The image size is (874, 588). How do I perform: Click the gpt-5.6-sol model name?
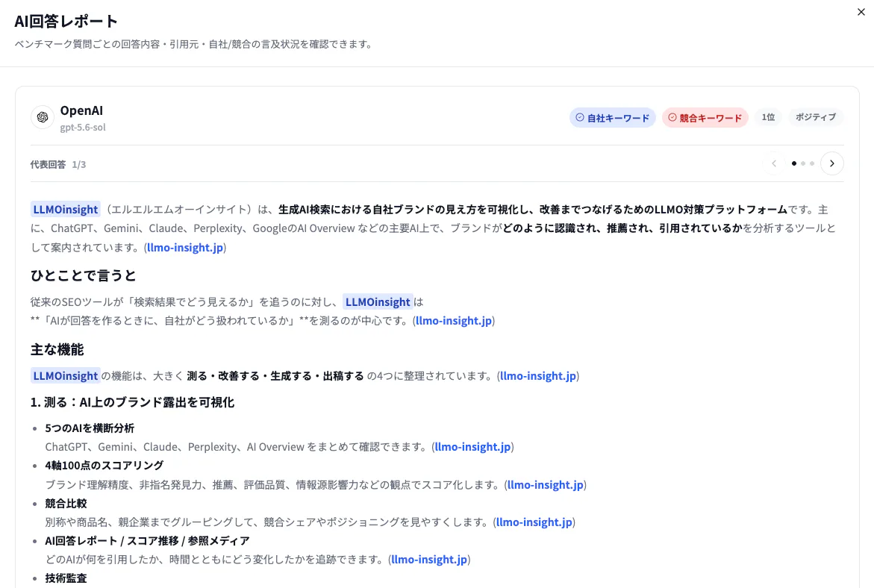click(x=83, y=127)
